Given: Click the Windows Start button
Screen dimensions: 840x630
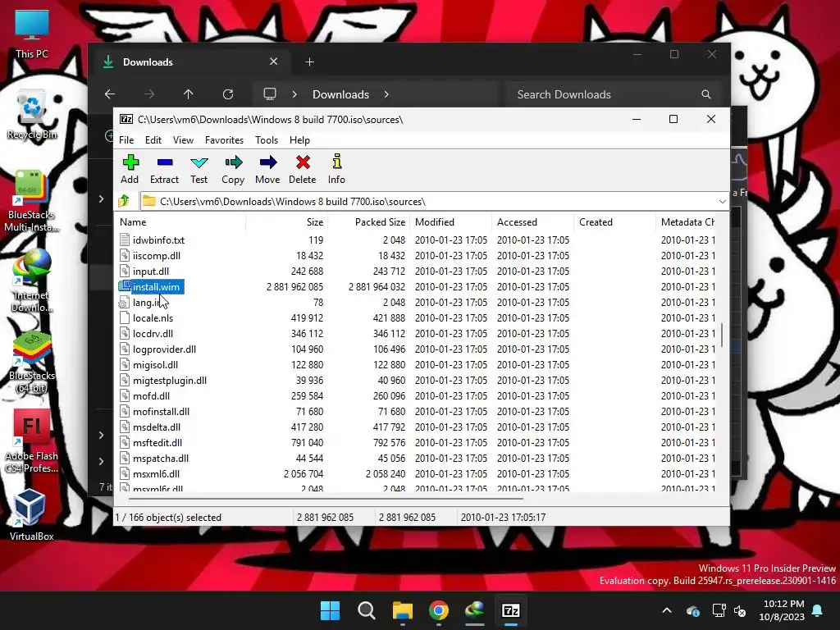Looking at the screenshot, I should point(330,610).
